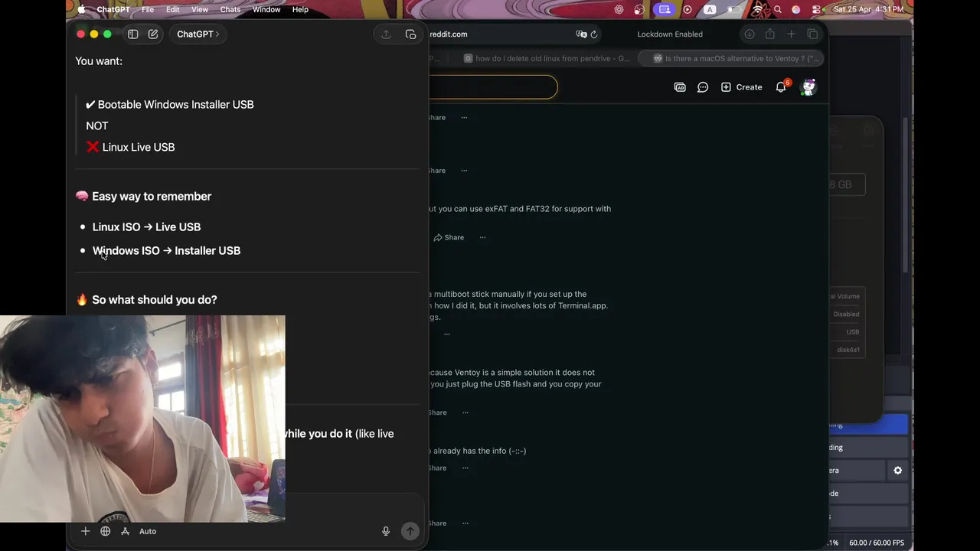Screen dimensions: 980x551
Task: Click 'Linux ISO → Live USB' bullet text
Action: click(146, 227)
